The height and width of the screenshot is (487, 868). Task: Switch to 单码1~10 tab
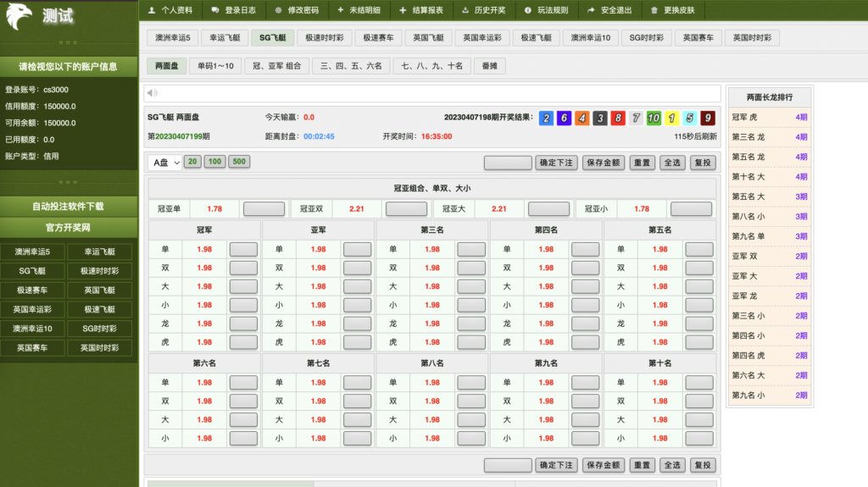coord(214,65)
